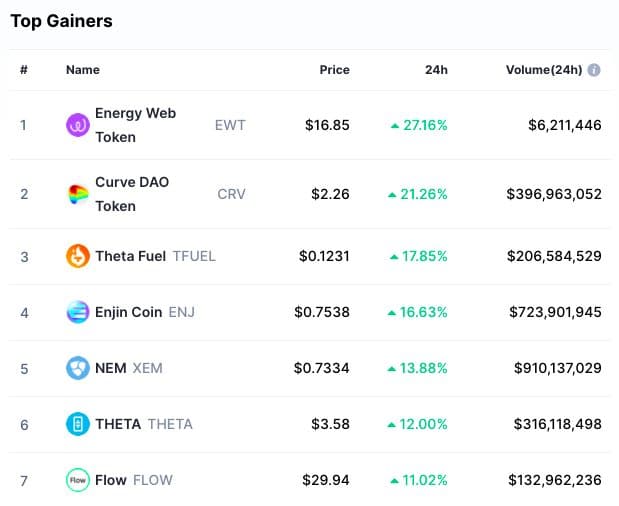Sort table by Price column header

[334, 70]
